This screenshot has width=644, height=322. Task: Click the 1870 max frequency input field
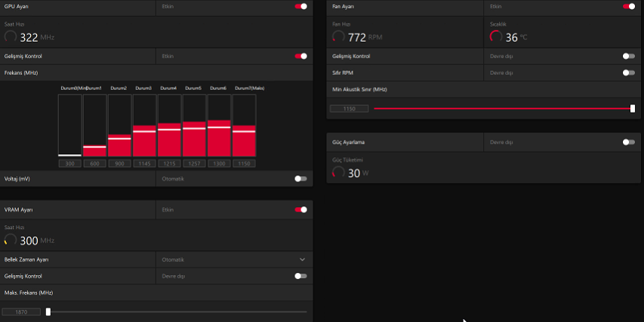pos(21,311)
